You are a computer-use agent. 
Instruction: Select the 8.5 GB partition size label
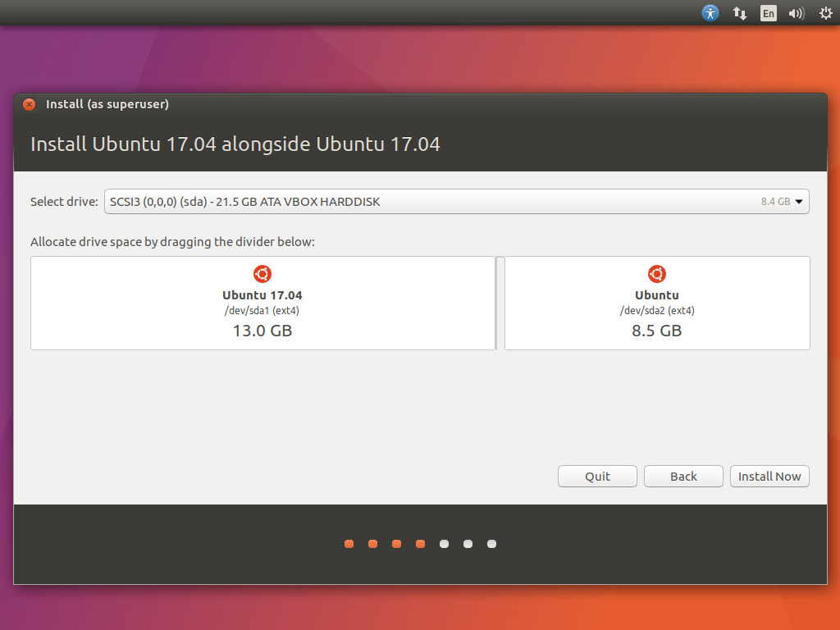click(x=657, y=331)
